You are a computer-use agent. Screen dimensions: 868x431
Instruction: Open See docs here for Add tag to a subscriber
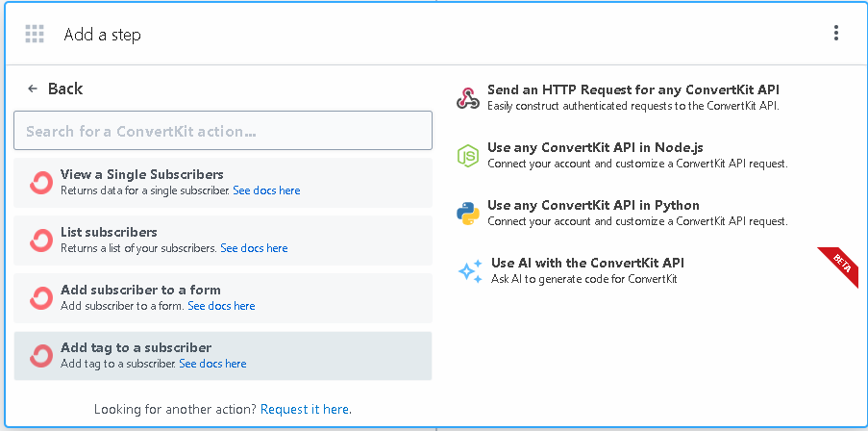tap(212, 364)
